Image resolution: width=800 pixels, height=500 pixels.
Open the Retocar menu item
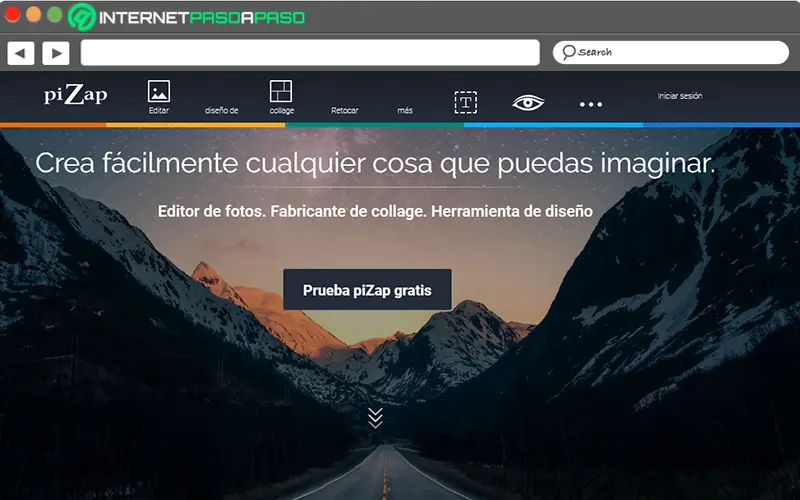344,110
